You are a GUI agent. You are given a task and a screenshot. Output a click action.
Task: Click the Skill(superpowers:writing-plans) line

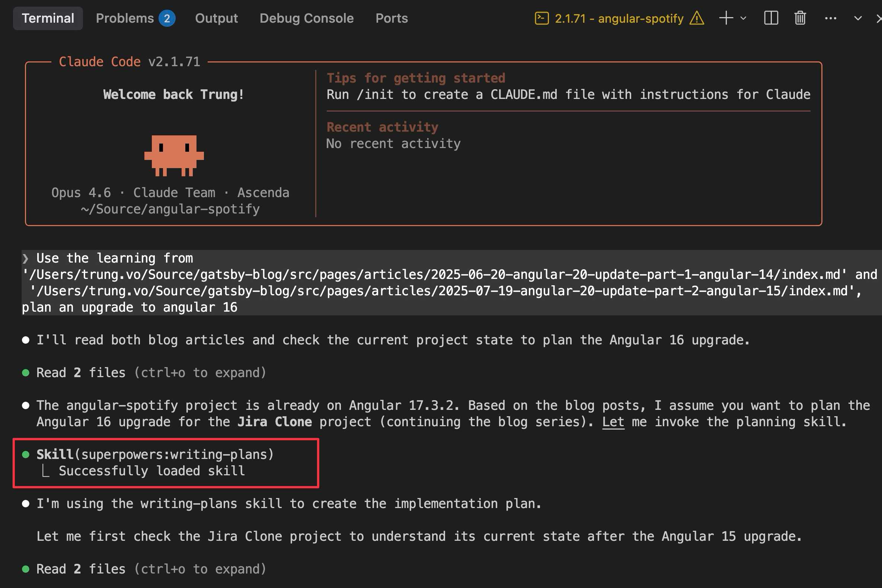[x=155, y=454]
